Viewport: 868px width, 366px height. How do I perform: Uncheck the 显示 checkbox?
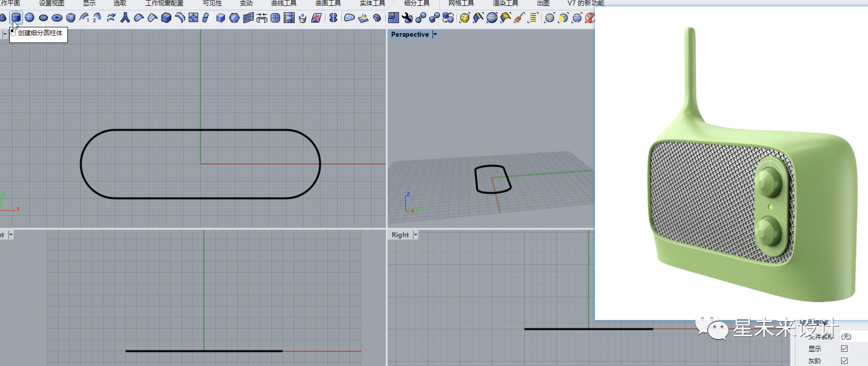844,349
